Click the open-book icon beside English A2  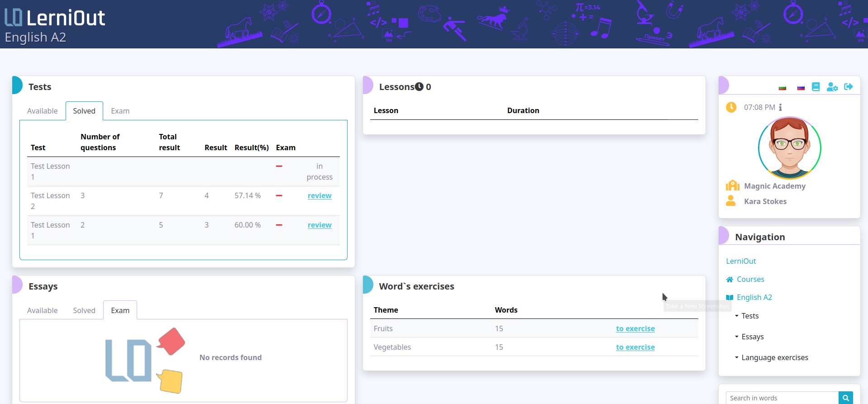point(730,298)
